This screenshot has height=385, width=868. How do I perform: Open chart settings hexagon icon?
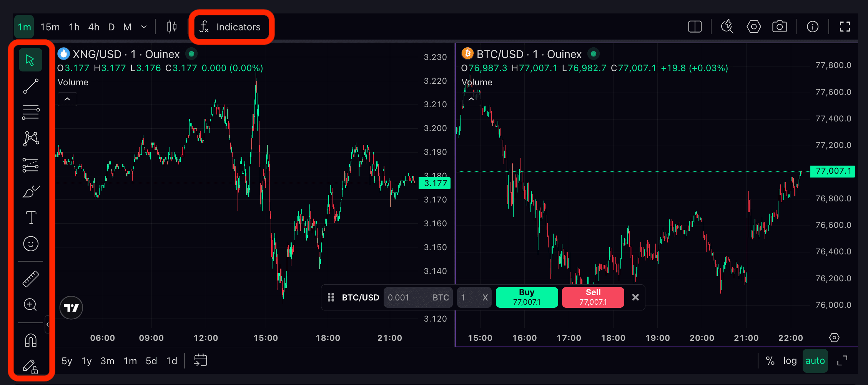click(753, 27)
